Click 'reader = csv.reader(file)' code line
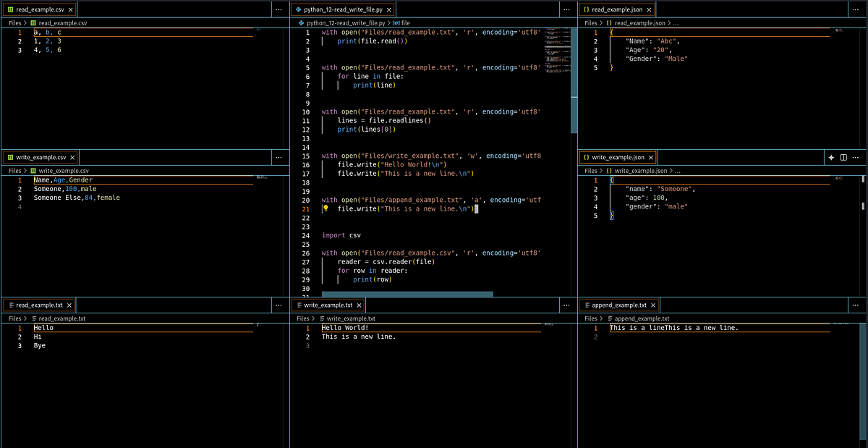This screenshot has height=448, width=868. [386, 262]
